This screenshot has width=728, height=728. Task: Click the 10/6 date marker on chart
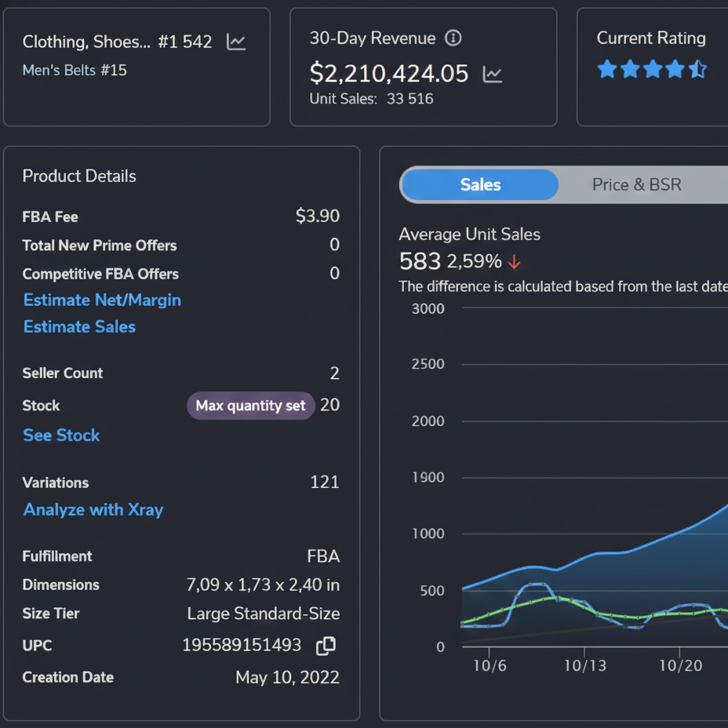tap(490, 665)
